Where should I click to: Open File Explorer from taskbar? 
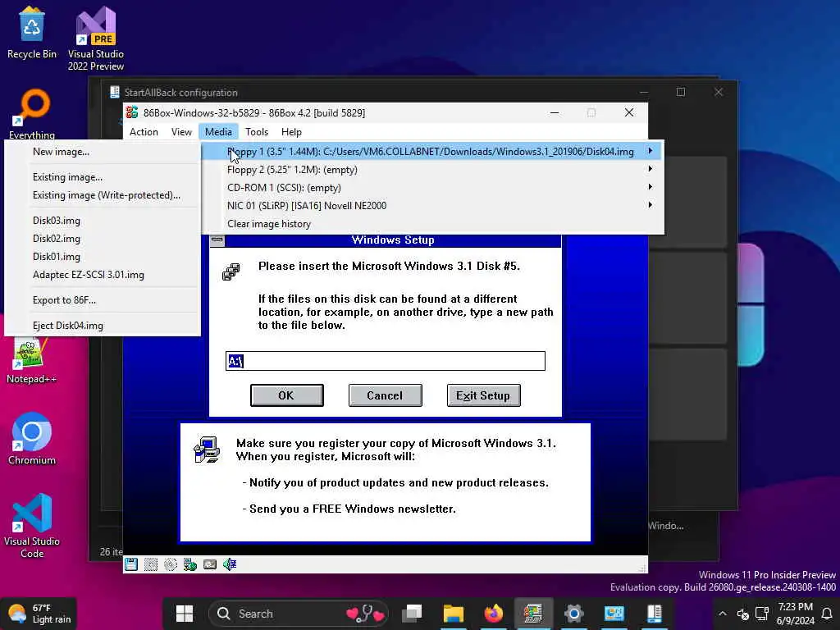[x=453, y=614]
